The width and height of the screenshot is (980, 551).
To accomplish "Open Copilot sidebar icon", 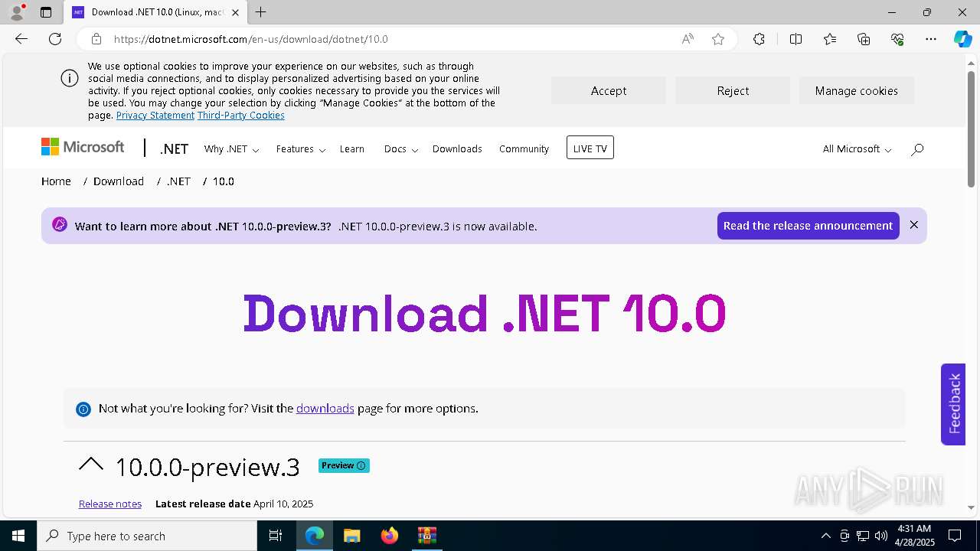I will [x=962, y=39].
